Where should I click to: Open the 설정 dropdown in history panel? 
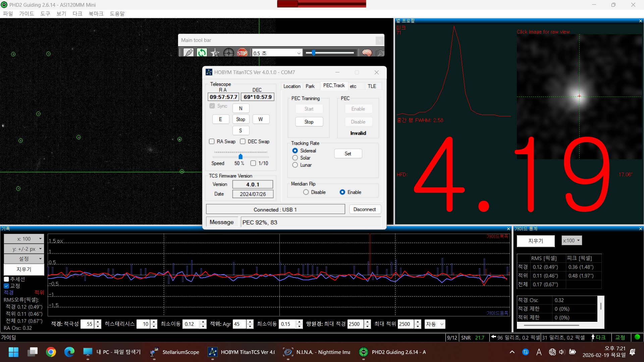coord(24,259)
